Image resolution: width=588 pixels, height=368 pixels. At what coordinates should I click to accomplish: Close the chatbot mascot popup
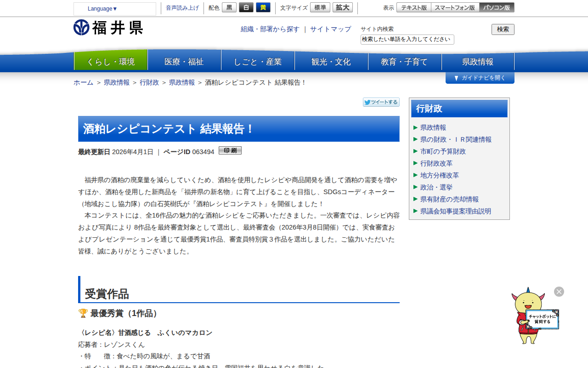(x=559, y=292)
